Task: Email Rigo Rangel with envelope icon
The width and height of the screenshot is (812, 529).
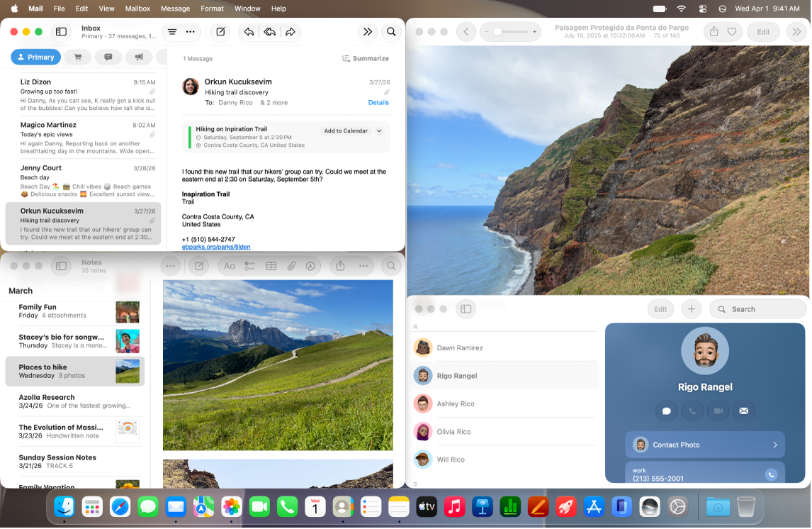Action: 744,411
